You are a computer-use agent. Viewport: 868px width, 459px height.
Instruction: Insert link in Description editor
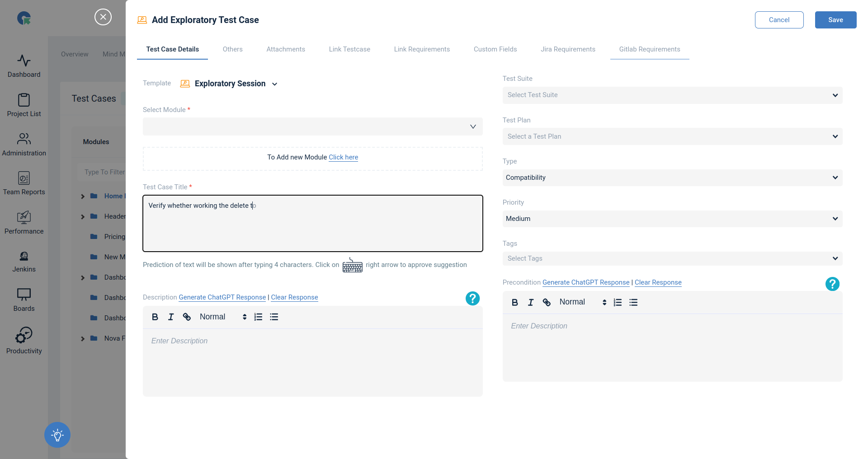[187, 317]
